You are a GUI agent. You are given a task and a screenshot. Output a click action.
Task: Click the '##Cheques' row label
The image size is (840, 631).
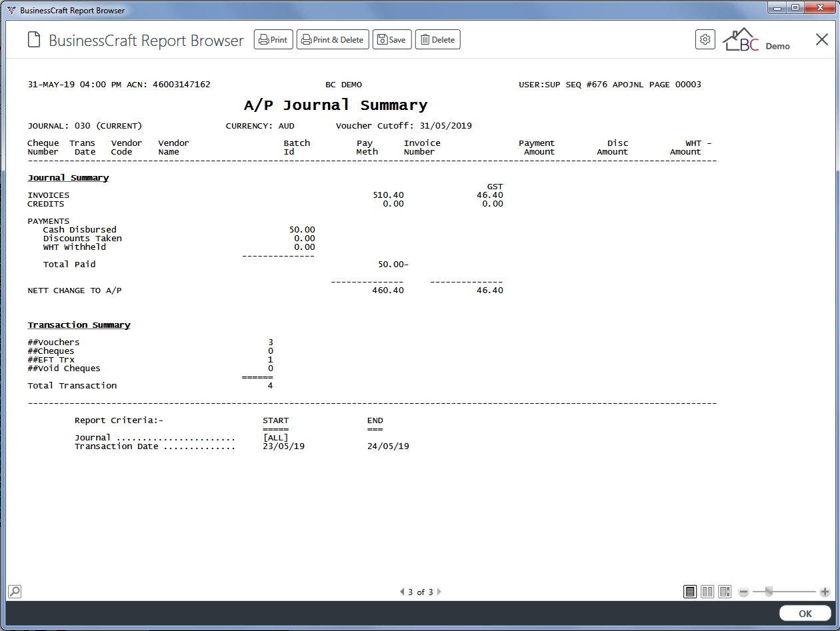click(x=51, y=351)
